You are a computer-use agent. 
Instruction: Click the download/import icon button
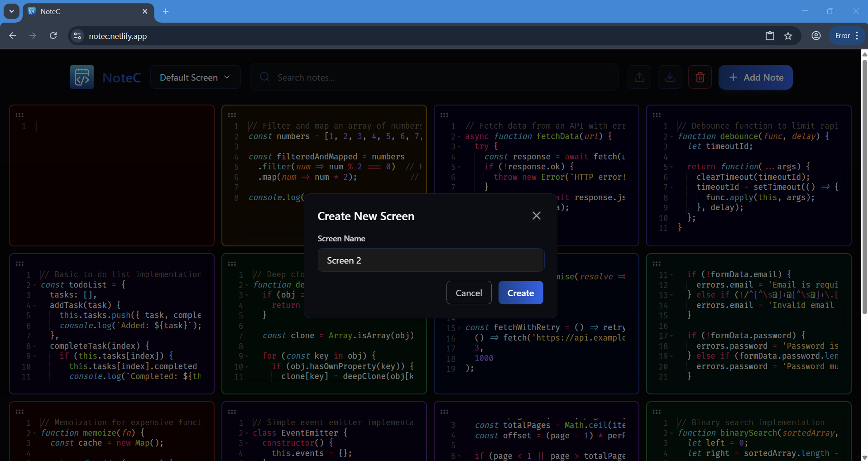670,77
